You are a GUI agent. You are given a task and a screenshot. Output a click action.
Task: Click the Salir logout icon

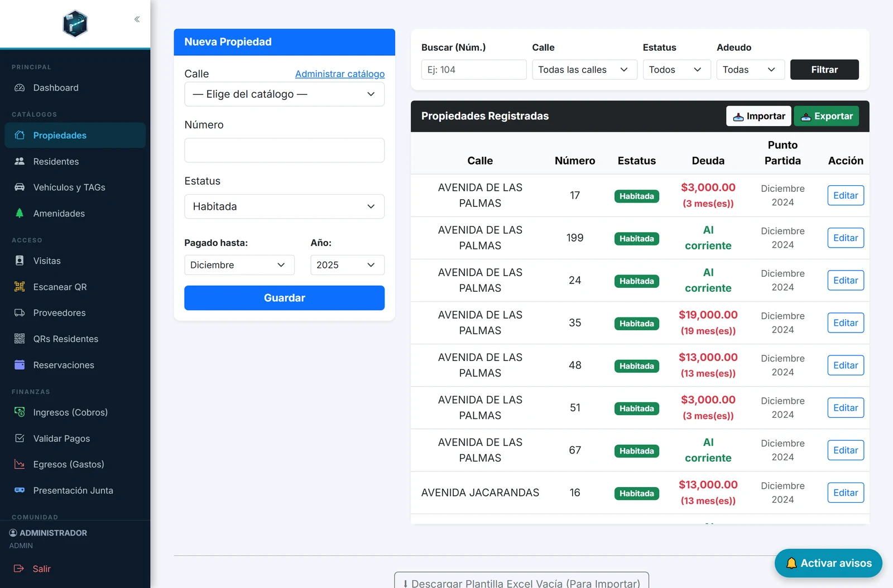[19, 568]
